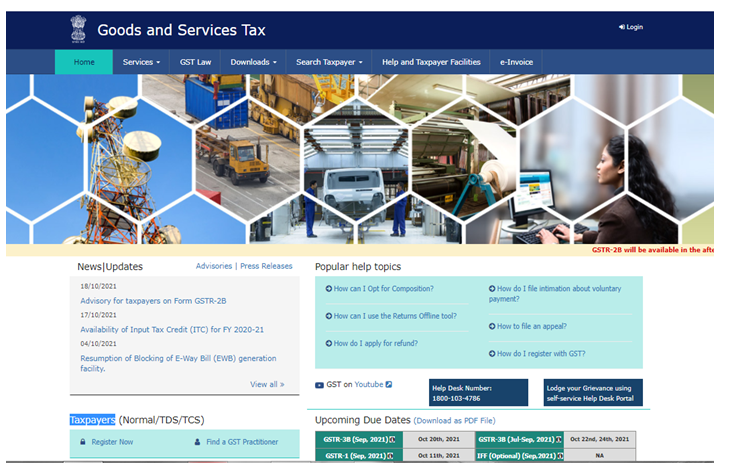Click the YouTube icon beside GST
The width and height of the screenshot is (729, 467).
coord(319,384)
